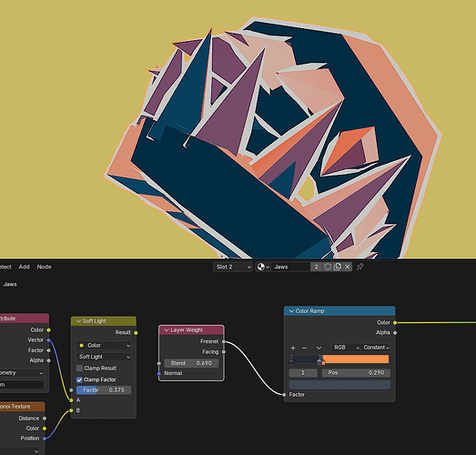The image size is (476, 455).
Task: Open the color stop color swatch
Action: click(x=339, y=385)
